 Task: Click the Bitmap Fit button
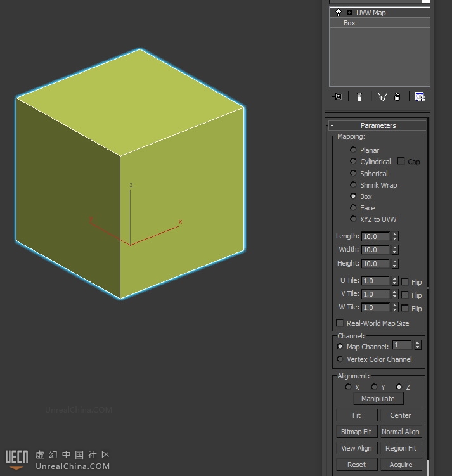point(357,432)
